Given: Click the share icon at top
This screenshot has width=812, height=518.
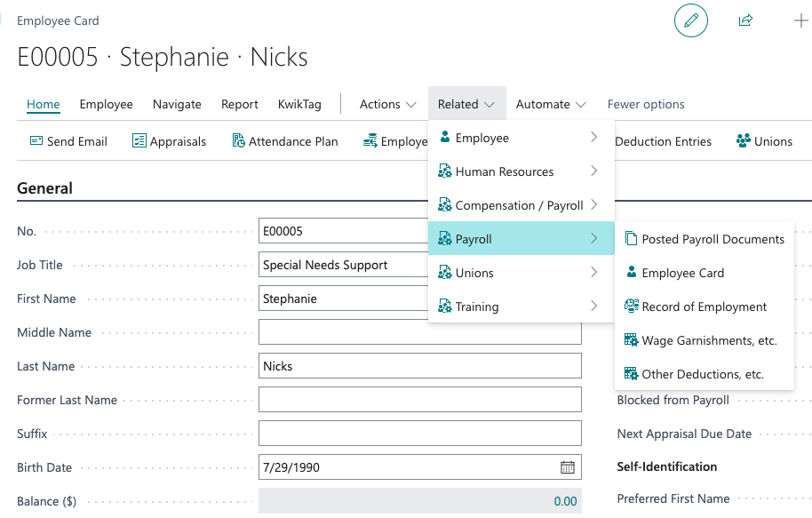Looking at the screenshot, I should tap(745, 20).
